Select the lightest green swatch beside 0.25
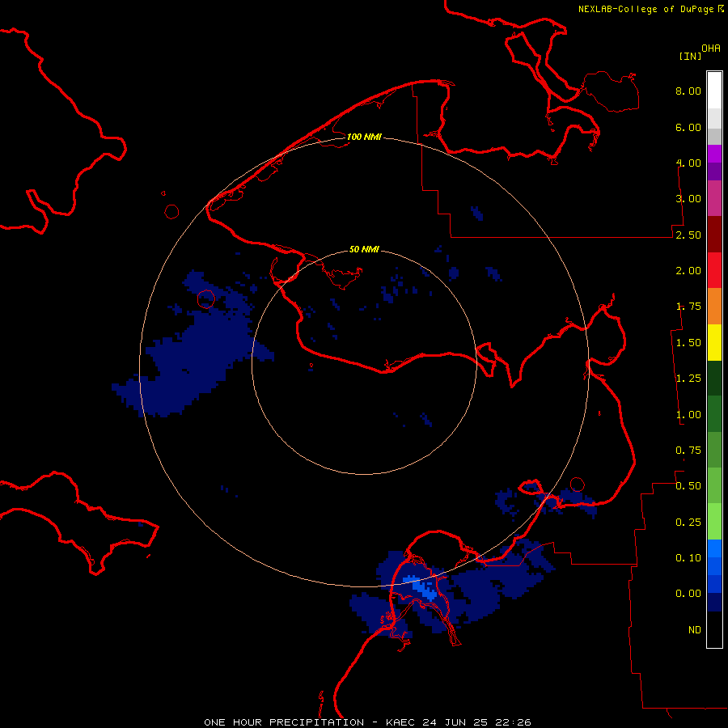728x728 pixels. click(x=714, y=522)
